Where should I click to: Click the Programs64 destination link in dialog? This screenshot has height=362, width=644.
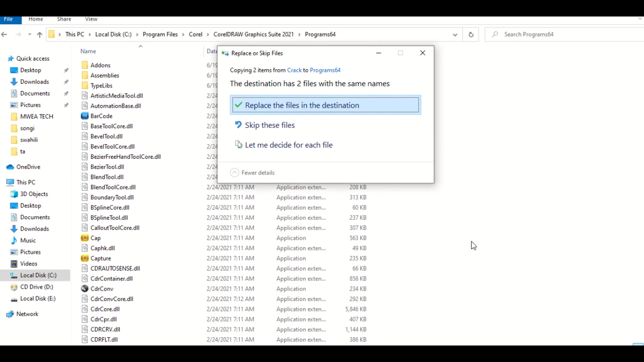tap(325, 70)
